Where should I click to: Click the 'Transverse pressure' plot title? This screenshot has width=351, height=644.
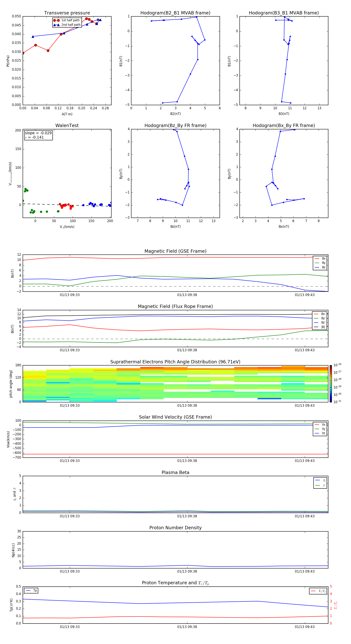pos(67,13)
